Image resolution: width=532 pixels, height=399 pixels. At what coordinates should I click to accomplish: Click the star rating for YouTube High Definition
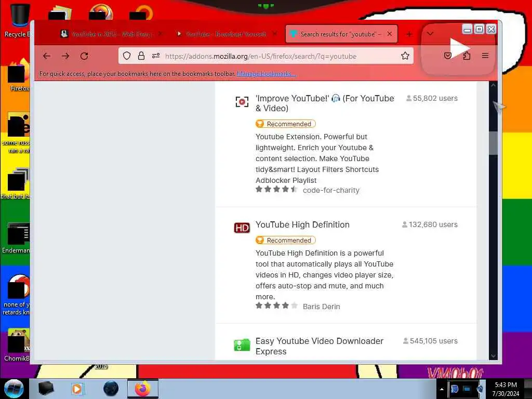point(276,305)
